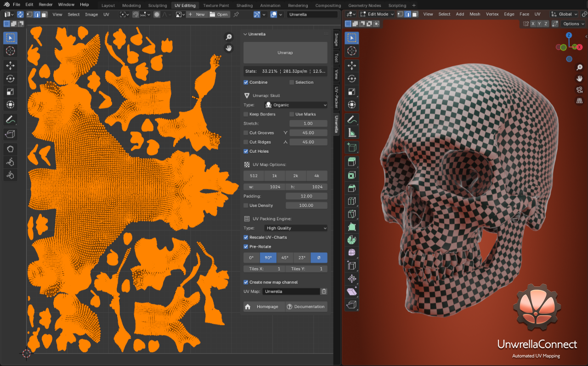Open unwrap Type dropdown showing Organic
The image size is (588, 366).
pos(296,105)
